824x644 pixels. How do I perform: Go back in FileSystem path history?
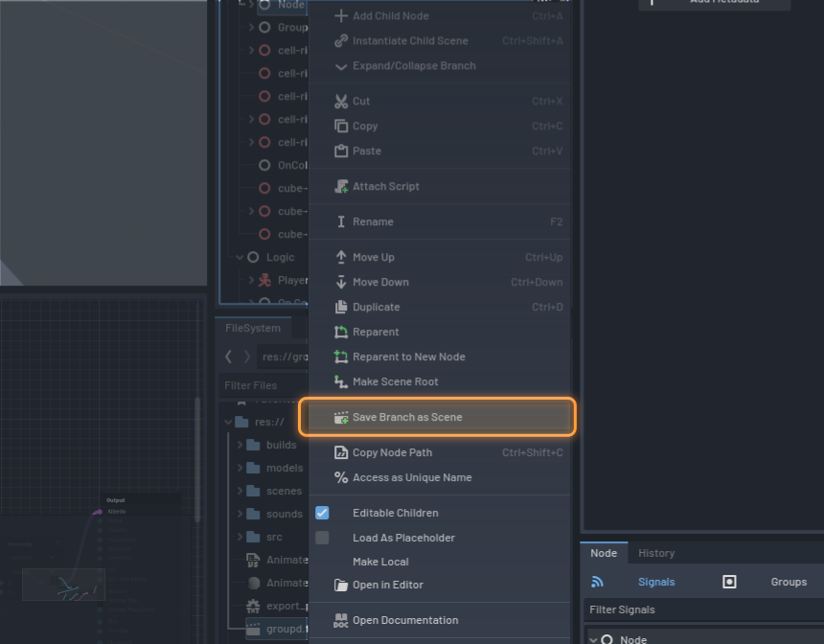228,356
